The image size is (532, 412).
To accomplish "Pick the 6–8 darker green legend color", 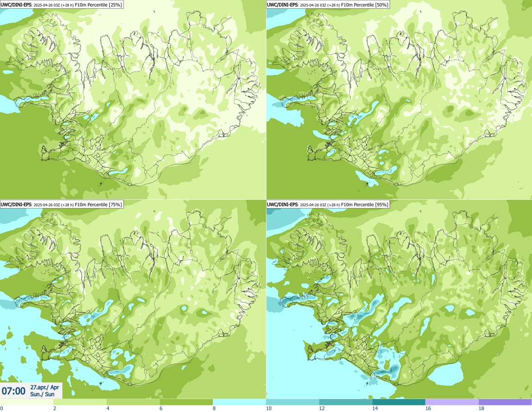I will tap(186, 402).
